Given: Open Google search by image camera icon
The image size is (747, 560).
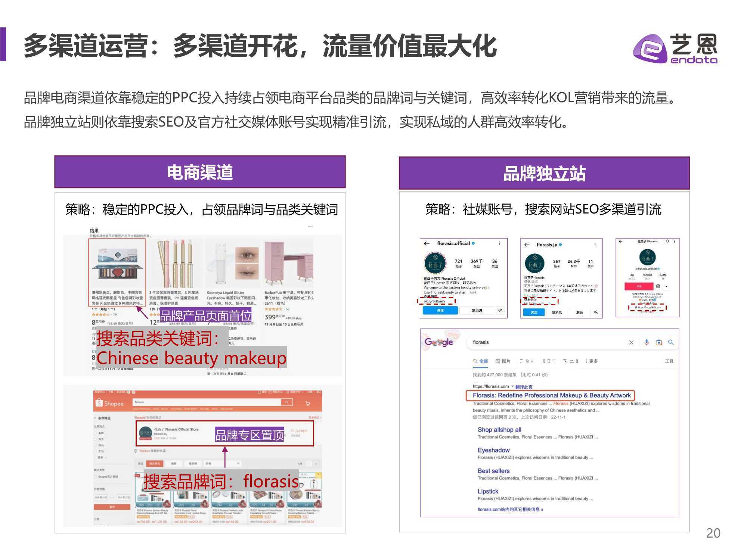Looking at the screenshot, I should 659,342.
